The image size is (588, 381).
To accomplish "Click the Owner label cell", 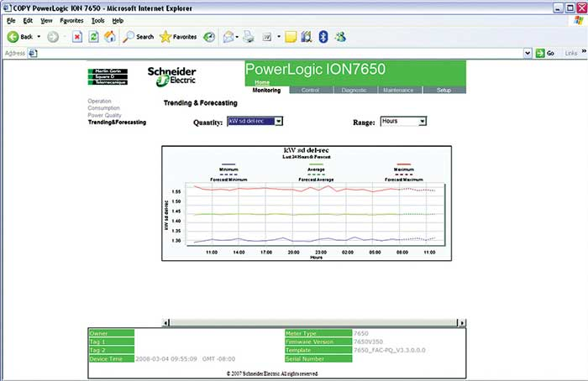I will [112, 333].
